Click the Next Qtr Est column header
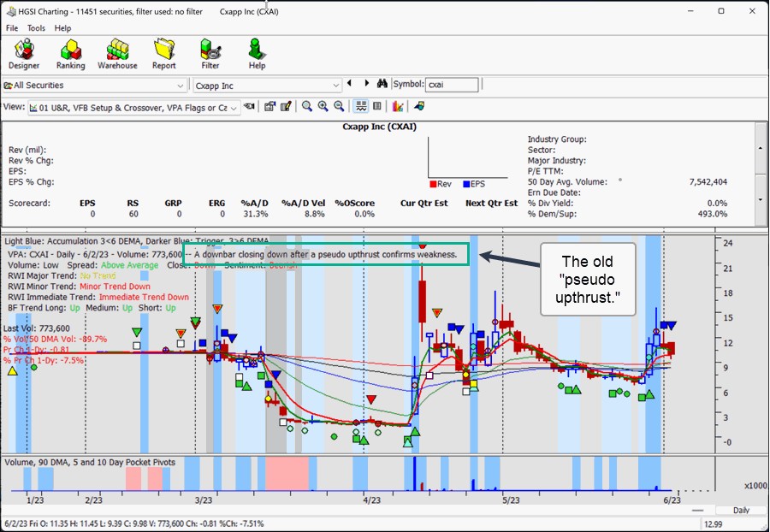The width and height of the screenshot is (770, 532). coord(491,204)
